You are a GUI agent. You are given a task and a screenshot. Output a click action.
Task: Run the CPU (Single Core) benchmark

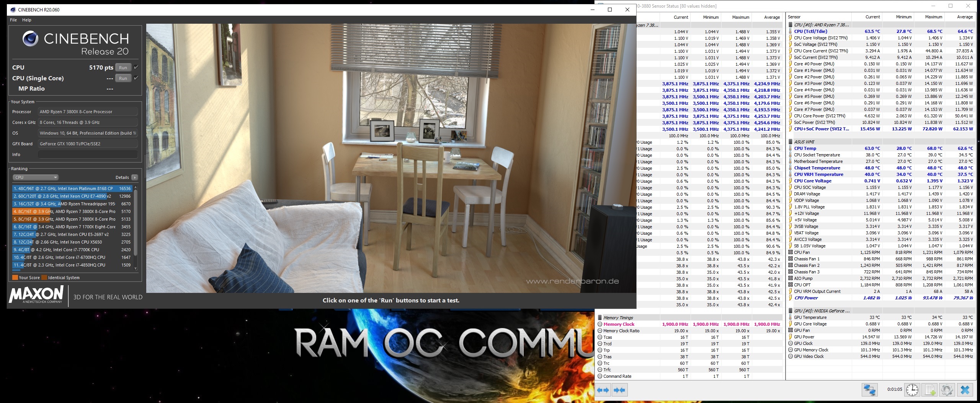[123, 78]
